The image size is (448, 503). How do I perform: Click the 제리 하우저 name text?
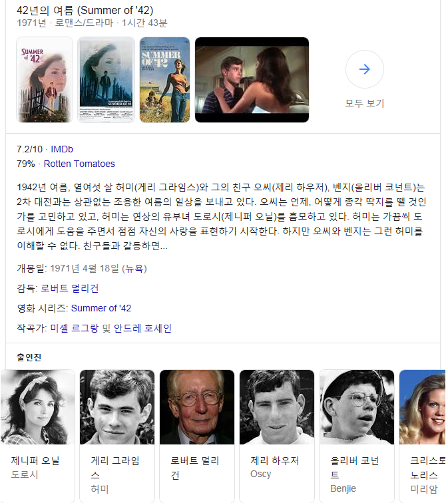pos(275,460)
